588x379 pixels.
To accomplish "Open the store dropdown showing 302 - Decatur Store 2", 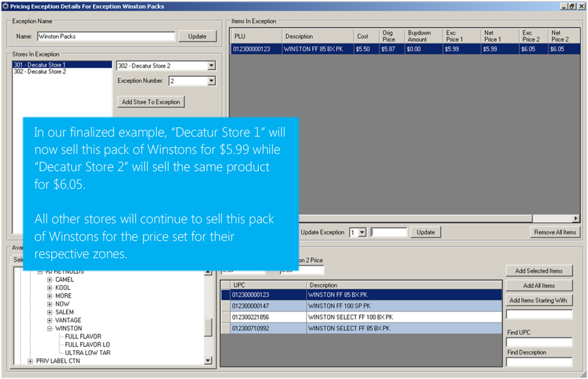I will click(x=212, y=66).
